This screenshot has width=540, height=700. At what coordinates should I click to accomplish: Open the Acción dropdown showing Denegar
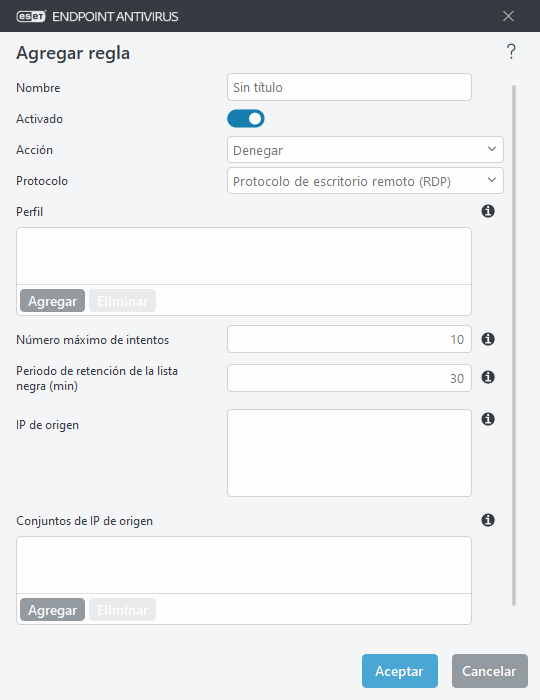[x=365, y=150]
